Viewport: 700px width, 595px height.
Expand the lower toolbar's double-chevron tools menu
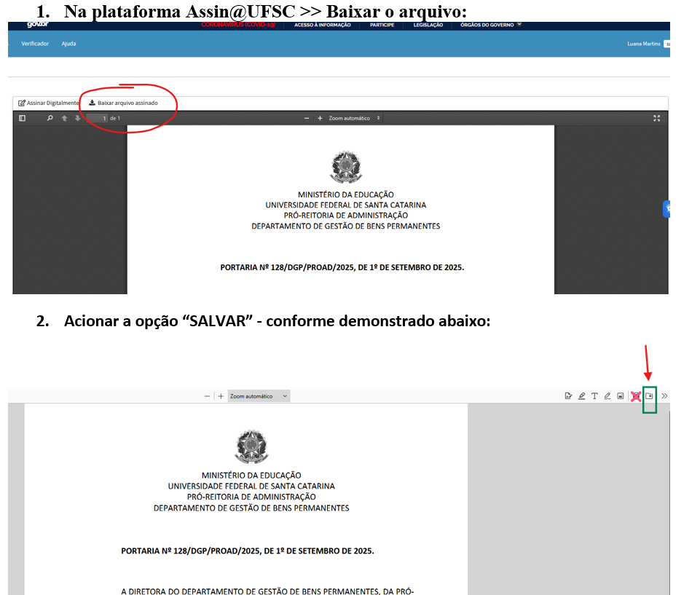pyautogui.click(x=664, y=396)
